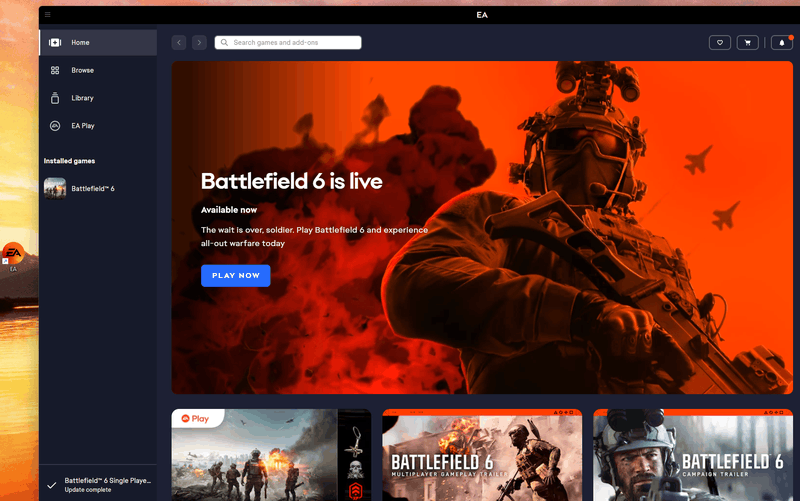Click the Home sidebar icon
The height and width of the screenshot is (501, 800).
coord(55,42)
